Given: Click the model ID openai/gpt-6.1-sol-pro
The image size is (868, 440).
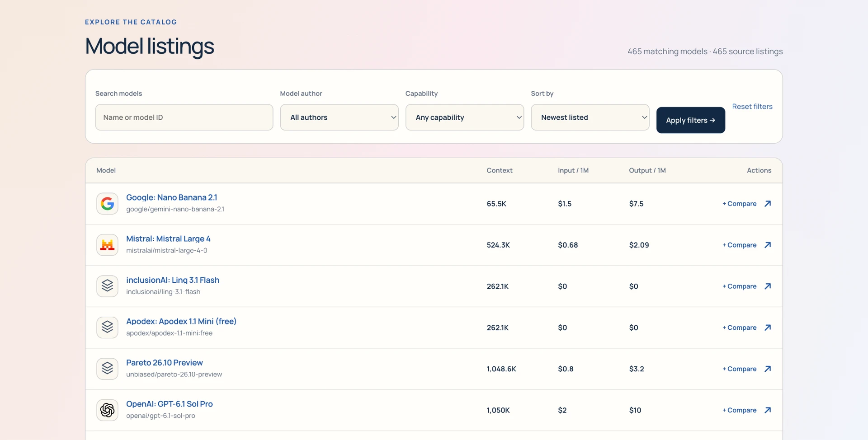Looking at the screenshot, I should pyautogui.click(x=160, y=416).
